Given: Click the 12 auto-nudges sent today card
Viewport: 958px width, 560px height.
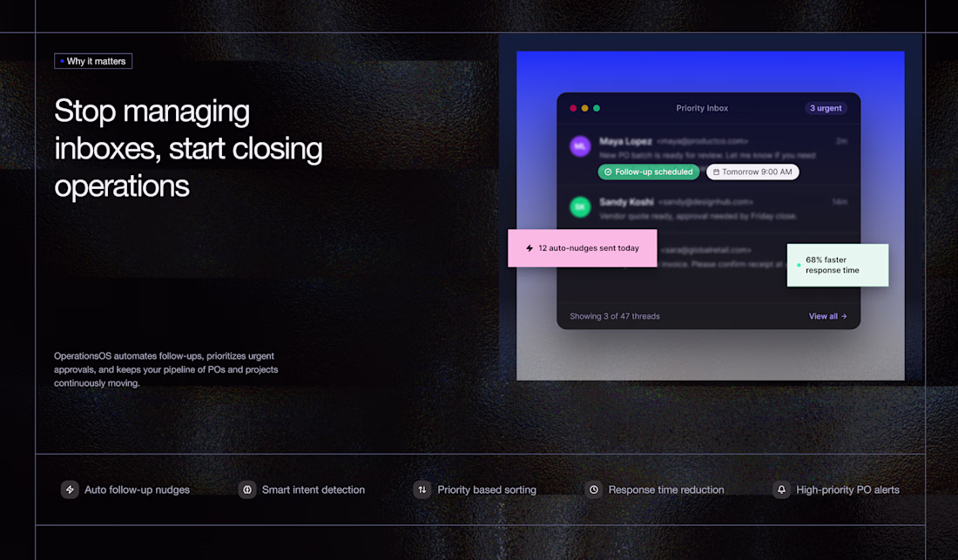Looking at the screenshot, I should point(583,248).
